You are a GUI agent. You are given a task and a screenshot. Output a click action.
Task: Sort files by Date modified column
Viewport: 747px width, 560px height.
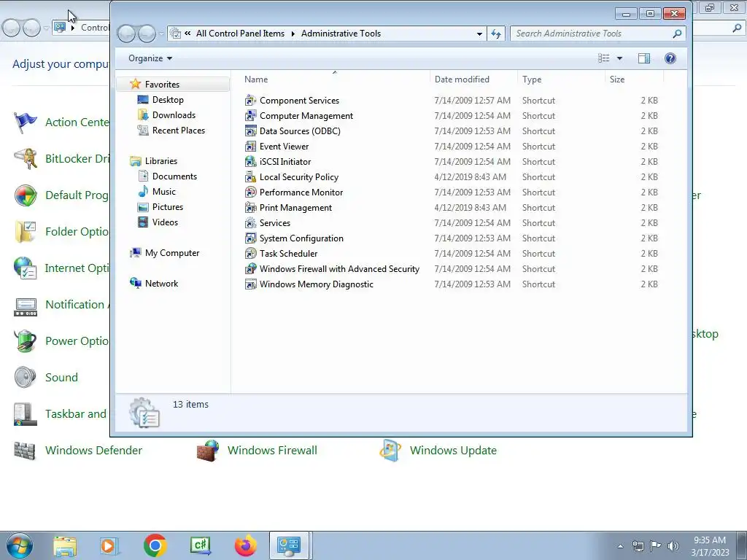coord(462,79)
